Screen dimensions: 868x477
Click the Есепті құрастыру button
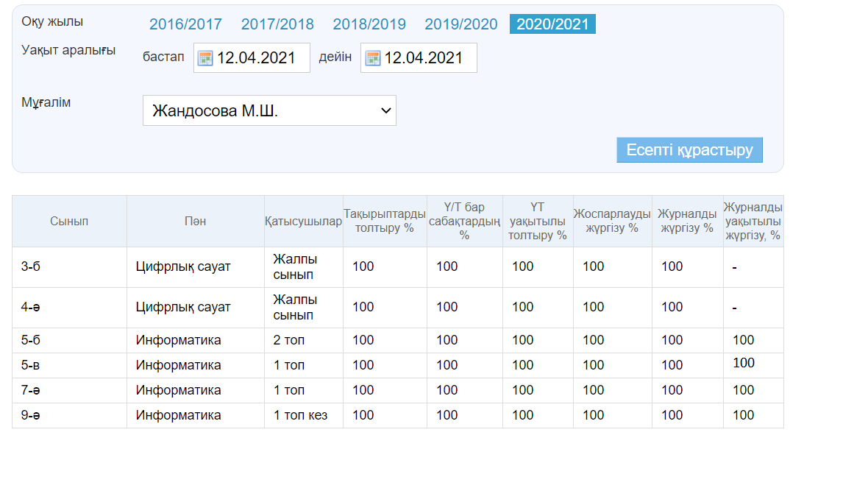tap(690, 149)
